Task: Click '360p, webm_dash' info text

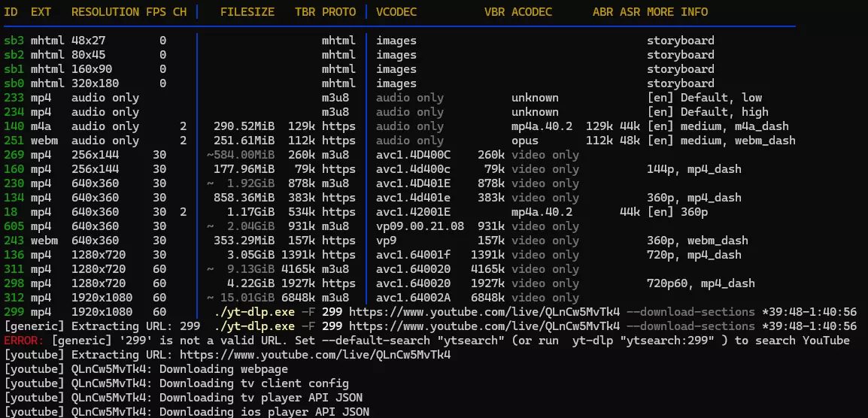Action: [x=697, y=241]
